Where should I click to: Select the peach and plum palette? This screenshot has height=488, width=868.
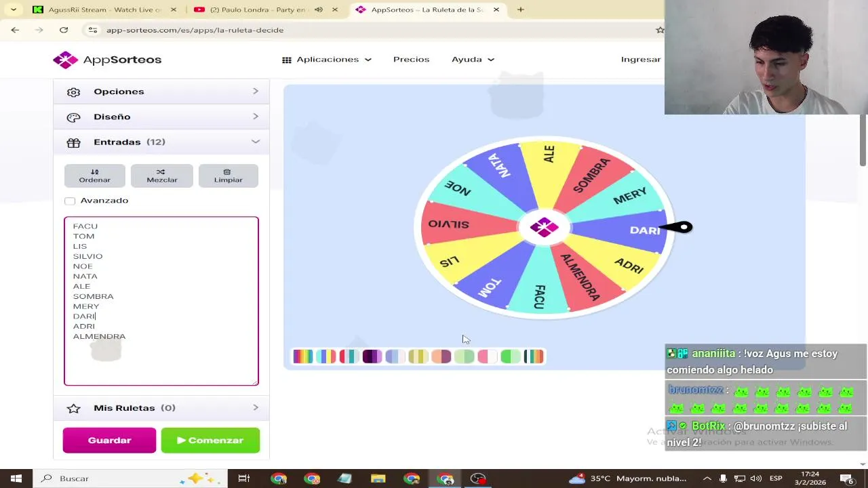click(441, 357)
